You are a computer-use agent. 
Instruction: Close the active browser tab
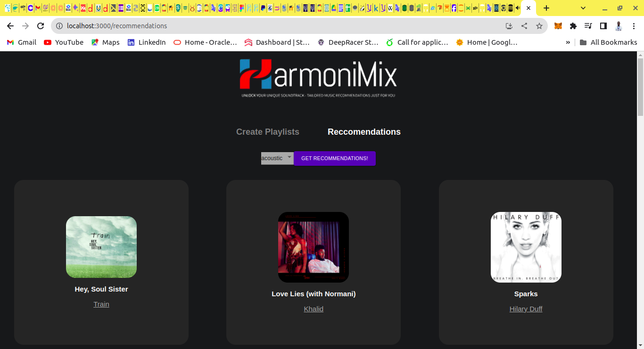528,8
